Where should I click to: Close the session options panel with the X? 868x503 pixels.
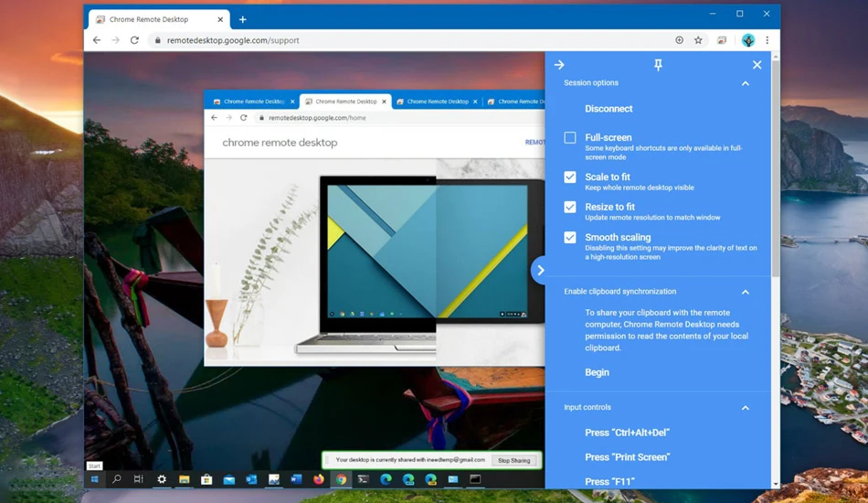click(x=757, y=65)
